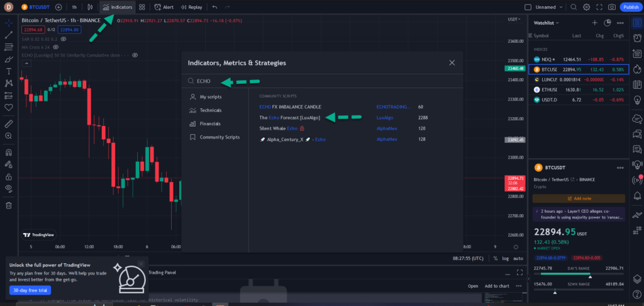Toggle visibility of ECHO LuxAlgo indicator

(x=135, y=55)
